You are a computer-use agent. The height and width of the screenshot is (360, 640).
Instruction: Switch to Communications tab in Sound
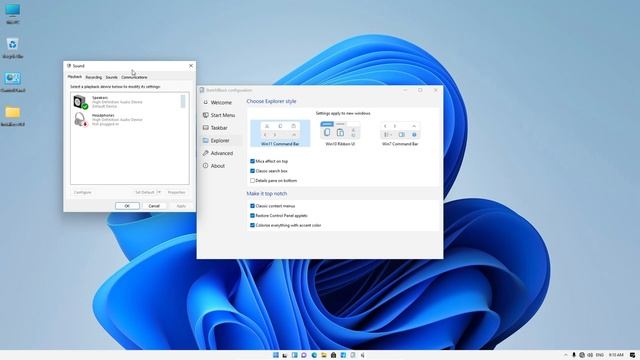(x=134, y=77)
